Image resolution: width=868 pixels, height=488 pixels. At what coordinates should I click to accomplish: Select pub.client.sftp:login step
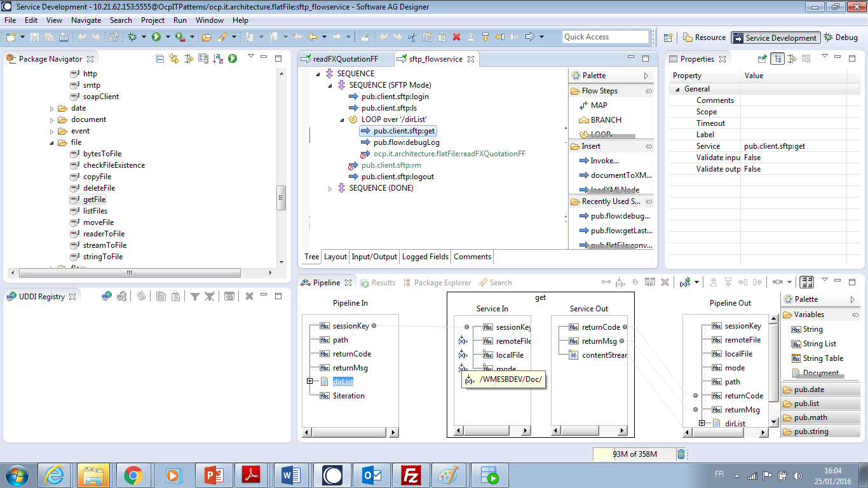[x=390, y=97]
